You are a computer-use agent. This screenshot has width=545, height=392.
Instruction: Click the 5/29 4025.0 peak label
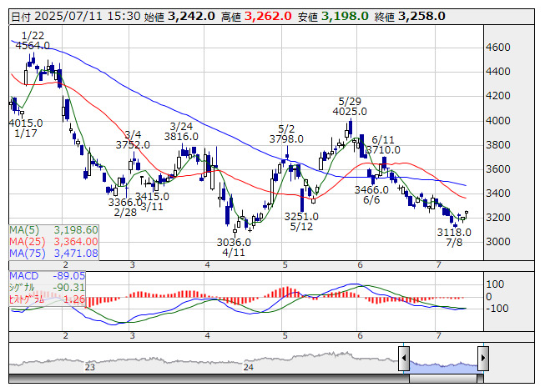point(350,107)
